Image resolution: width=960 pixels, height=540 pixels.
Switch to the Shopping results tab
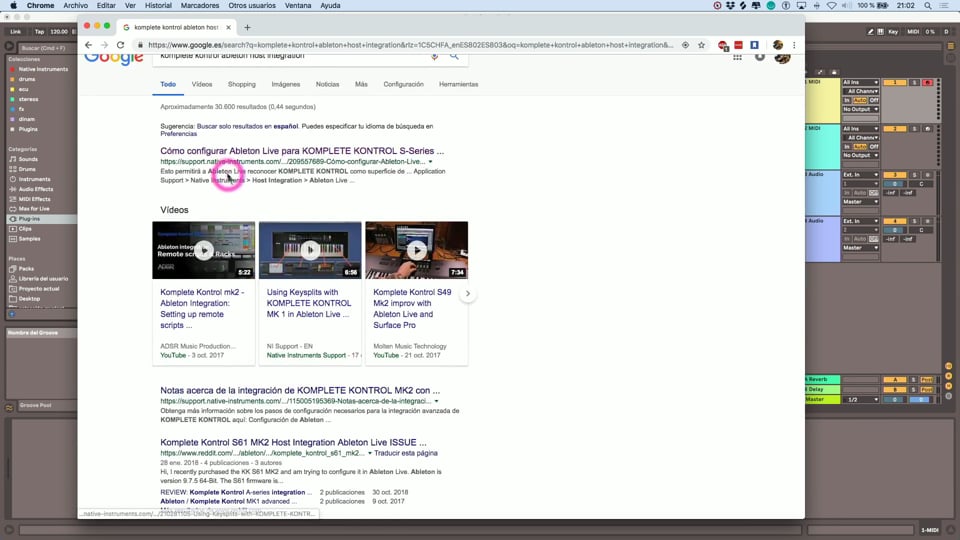tap(242, 84)
